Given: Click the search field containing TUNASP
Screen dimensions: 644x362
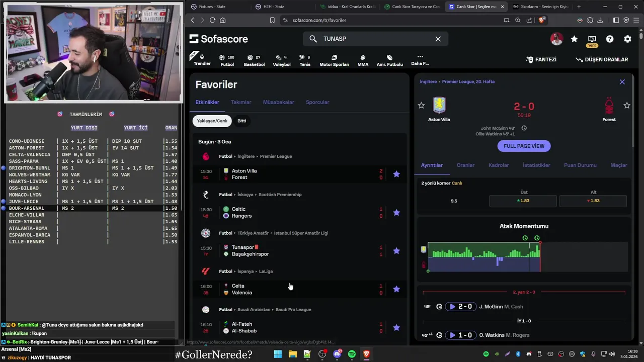Looking at the screenshot, I should pos(375,39).
